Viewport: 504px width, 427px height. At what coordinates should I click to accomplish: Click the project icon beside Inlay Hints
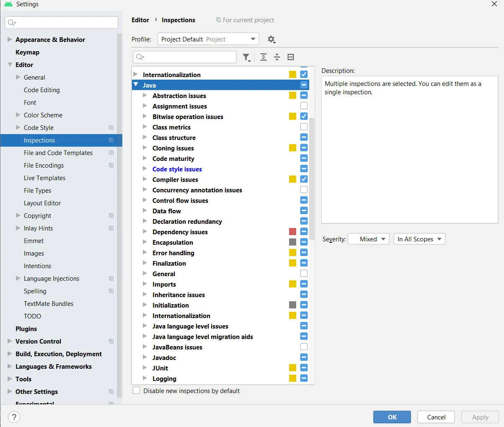(111, 228)
